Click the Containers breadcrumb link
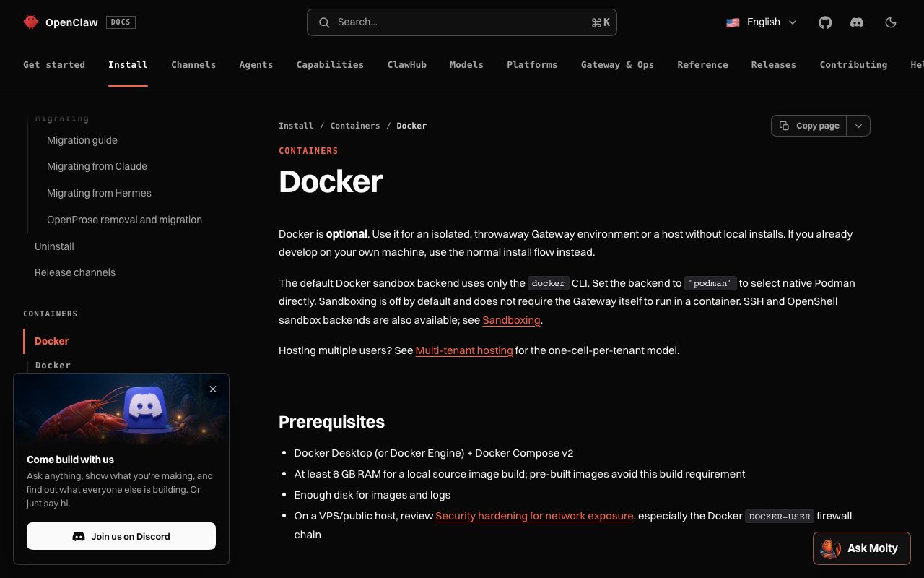The width and height of the screenshot is (924, 578). 355,126
